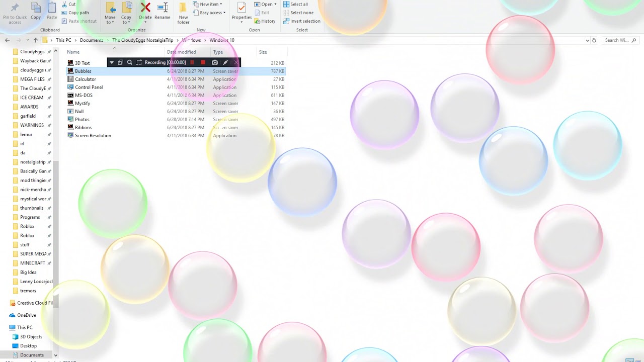Select the 3D Text file
Viewport: 644px width, 362px height.
click(x=176, y=63)
